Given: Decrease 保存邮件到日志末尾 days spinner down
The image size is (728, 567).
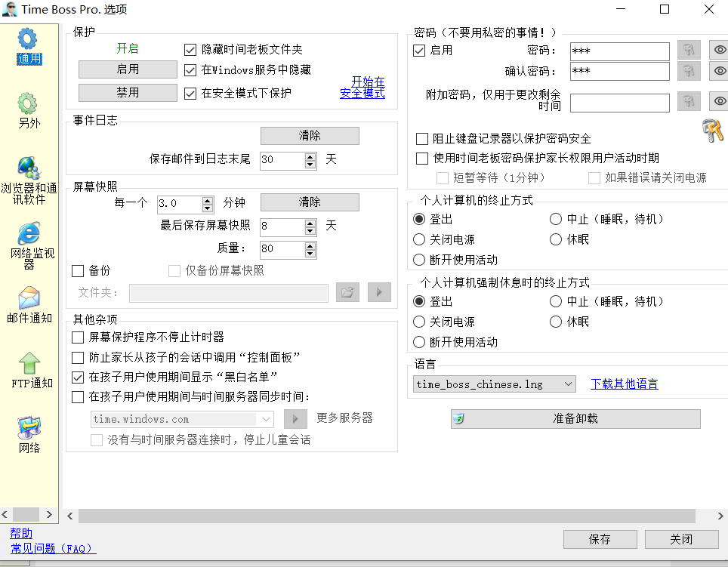Looking at the screenshot, I should [x=310, y=165].
